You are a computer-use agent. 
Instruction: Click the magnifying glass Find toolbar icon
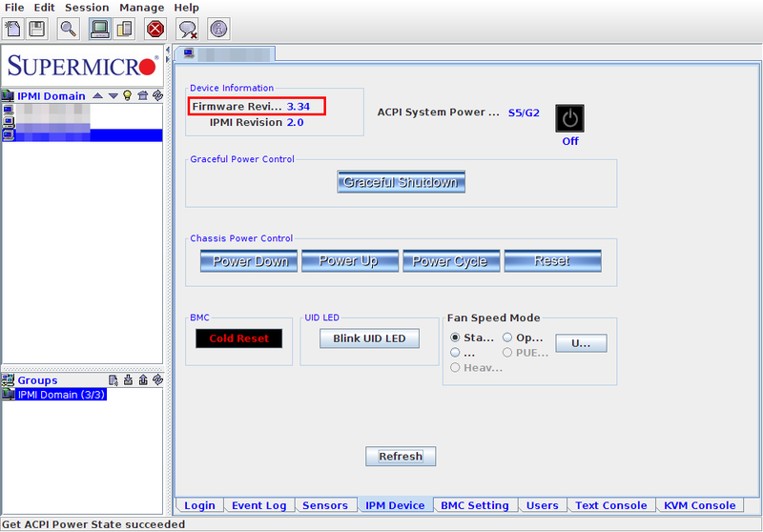68,29
